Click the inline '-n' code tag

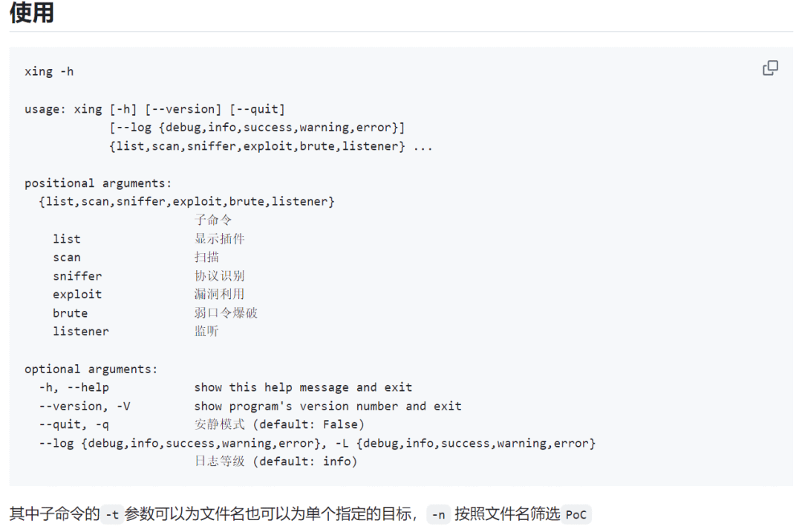pyautogui.click(x=438, y=515)
